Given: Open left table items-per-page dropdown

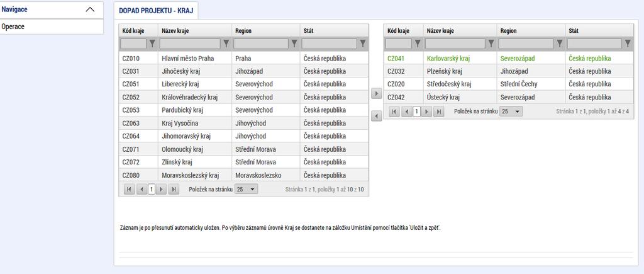Looking at the screenshot, I should point(246,189).
